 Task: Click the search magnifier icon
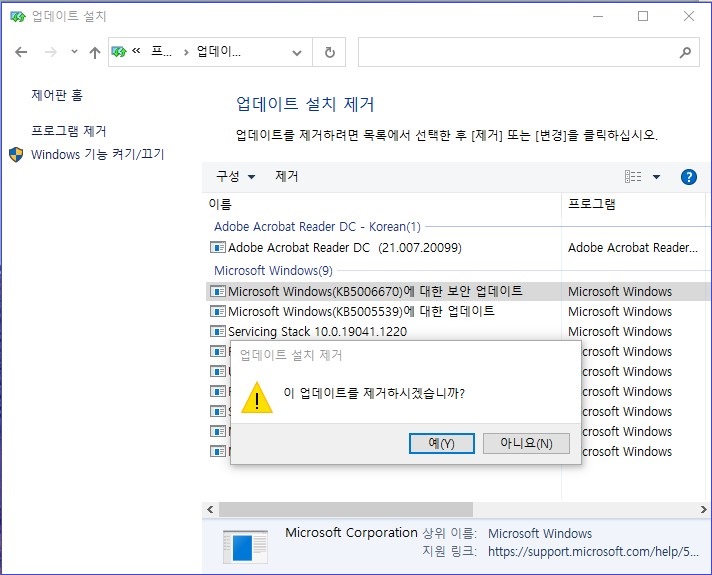tap(685, 53)
